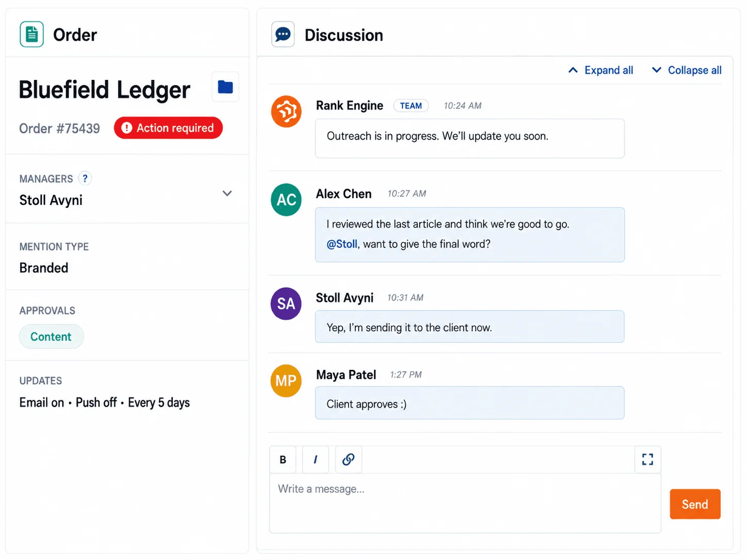Click the Order document icon
The width and height of the screenshot is (747, 560).
point(31,35)
